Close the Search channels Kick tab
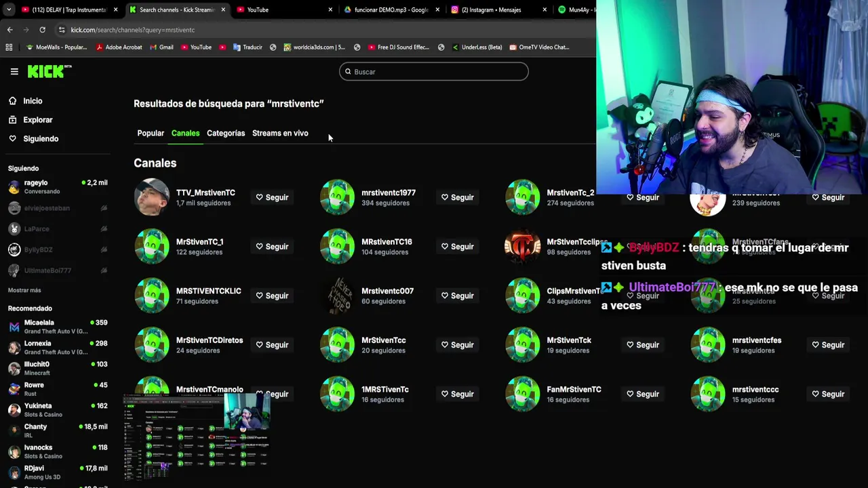868x488 pixels. tap(223, 9)
